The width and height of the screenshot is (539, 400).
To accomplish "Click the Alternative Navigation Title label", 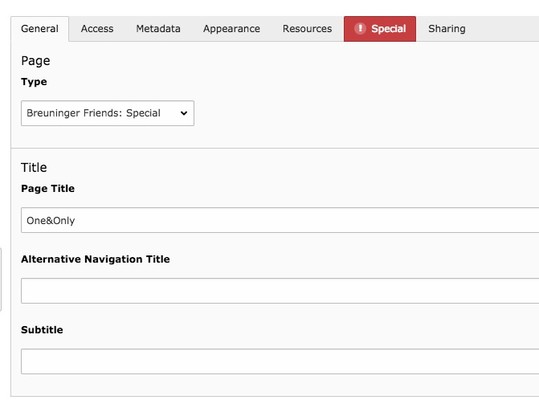I will [95, 259].
